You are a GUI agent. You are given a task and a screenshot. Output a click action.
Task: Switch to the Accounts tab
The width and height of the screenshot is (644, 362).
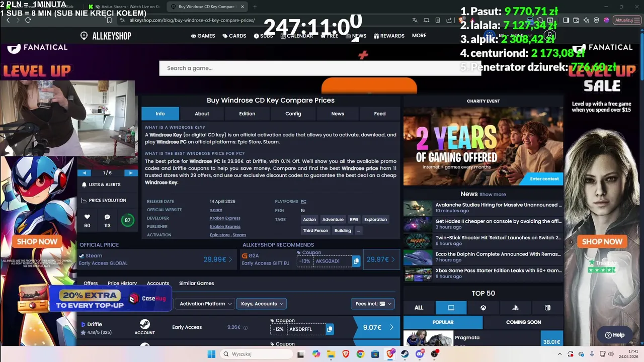pos(158,284)
